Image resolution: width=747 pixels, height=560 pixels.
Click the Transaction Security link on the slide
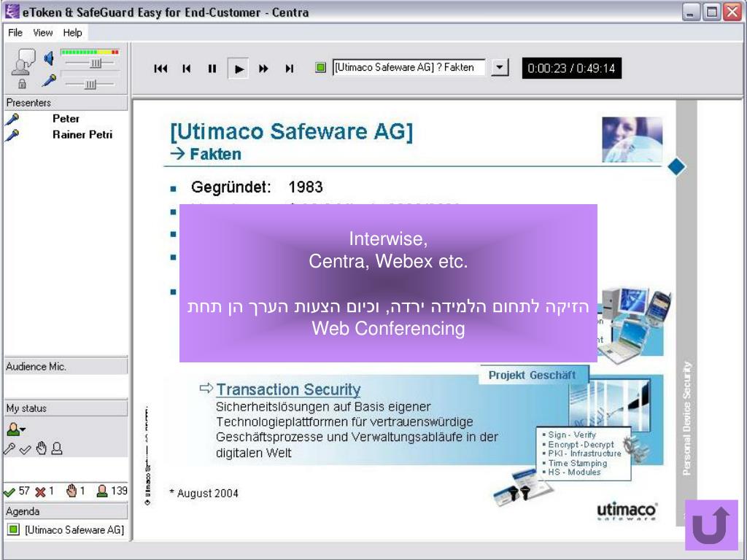pyautogui.click(x=288, y=389)
